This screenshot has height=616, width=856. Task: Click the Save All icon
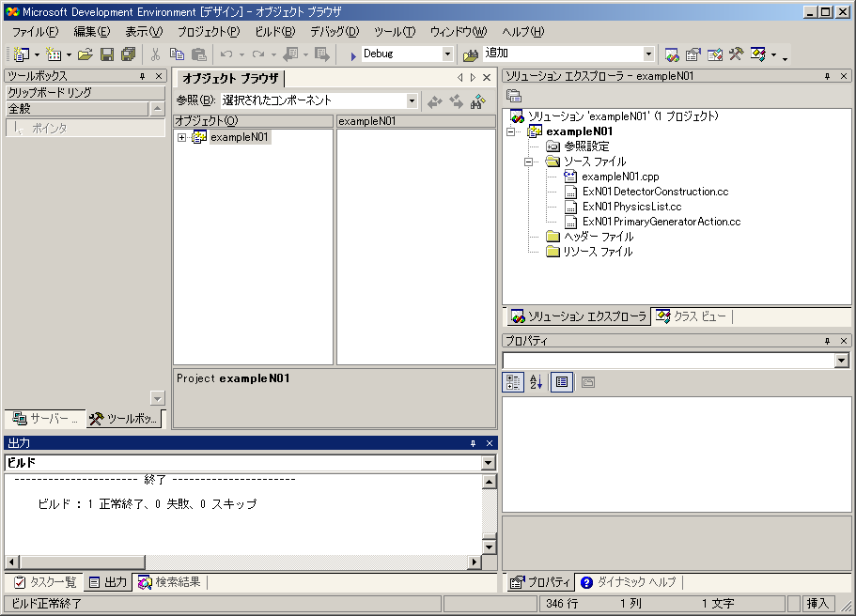click(129, 54)
